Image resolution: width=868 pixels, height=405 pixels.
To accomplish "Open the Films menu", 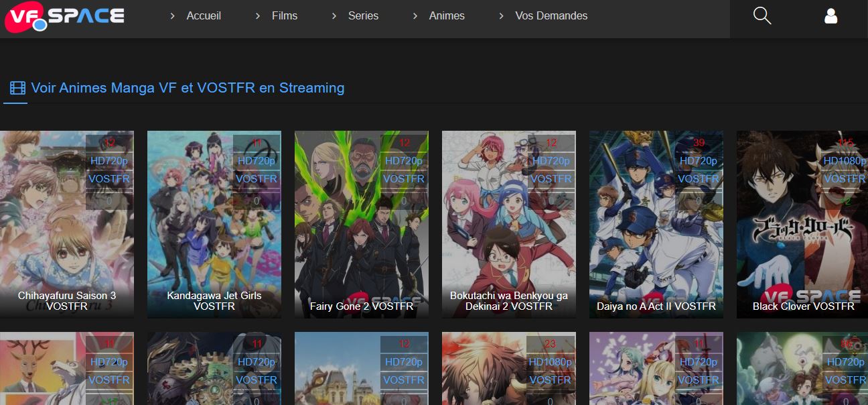I will 285,15.
